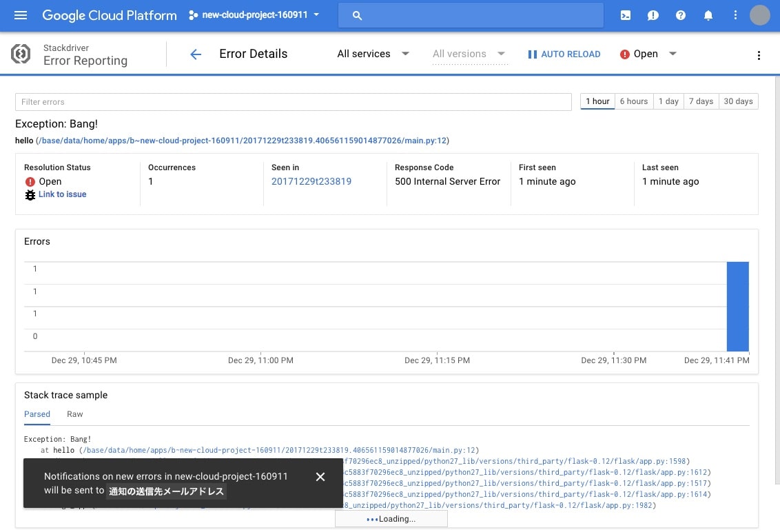The image size is (780, 532).
Task: Click the blue error bar in the chart
Action: (x=738, y=307)
